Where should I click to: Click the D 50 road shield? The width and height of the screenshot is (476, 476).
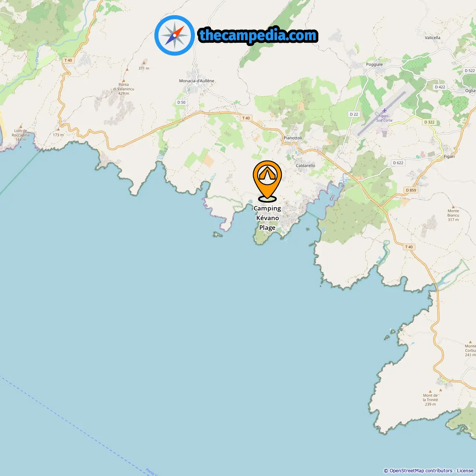click(x=181, y=102)
